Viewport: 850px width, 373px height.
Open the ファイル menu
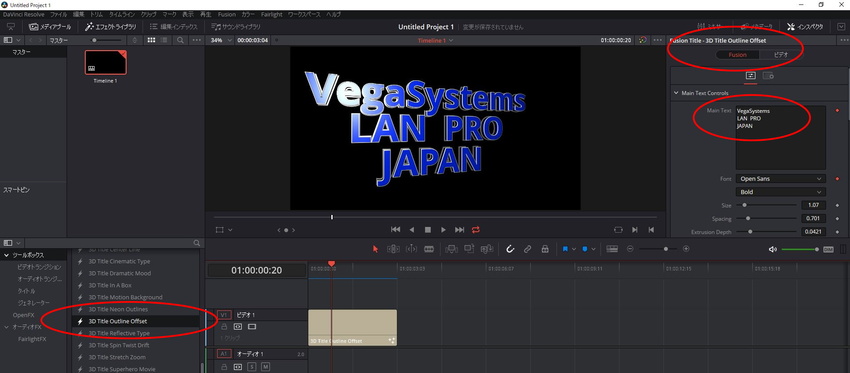[59, 15]
